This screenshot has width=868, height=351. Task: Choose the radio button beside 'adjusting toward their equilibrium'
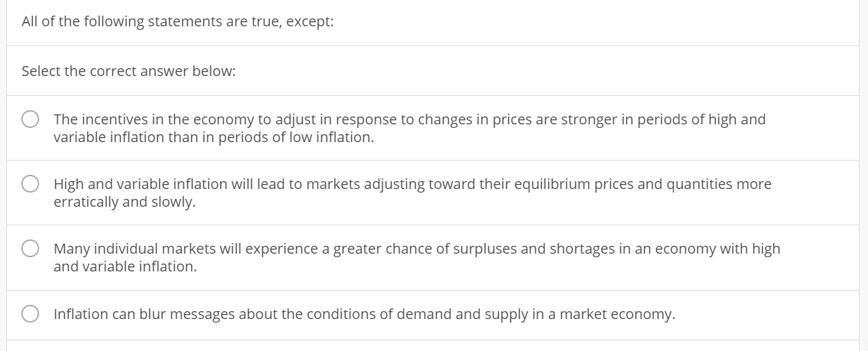point(31,184)
